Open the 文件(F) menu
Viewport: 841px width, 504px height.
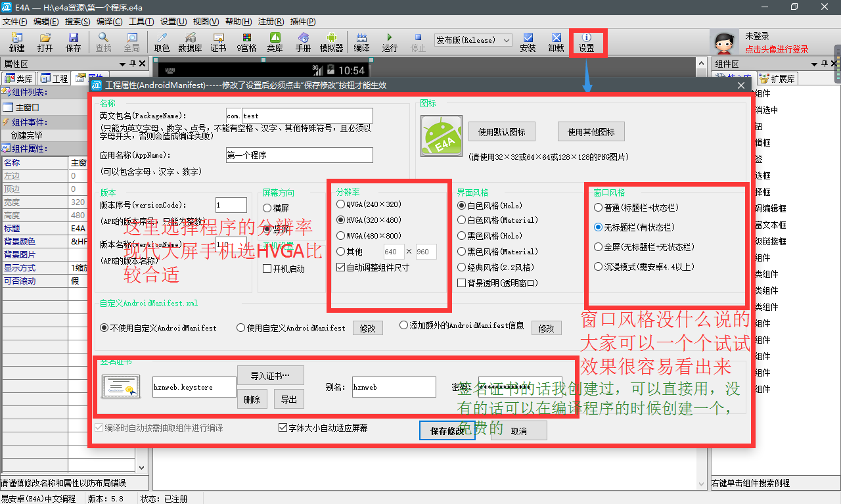(15, 22)
